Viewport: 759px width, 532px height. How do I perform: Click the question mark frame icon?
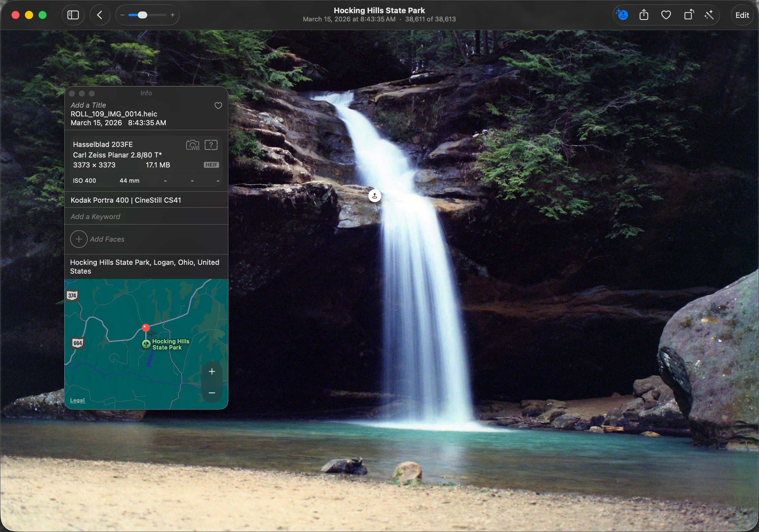pos(211,145)
